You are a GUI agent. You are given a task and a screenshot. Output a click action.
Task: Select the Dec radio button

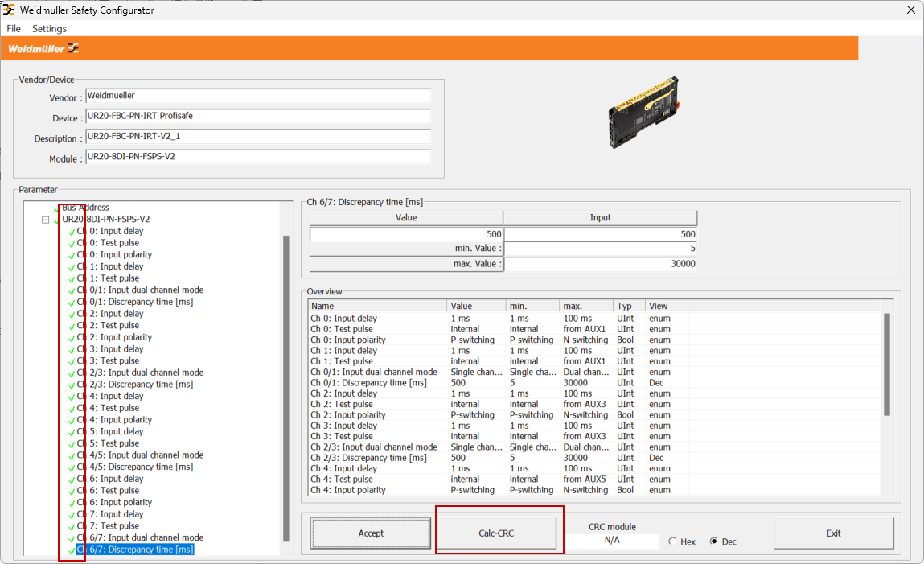713,541
